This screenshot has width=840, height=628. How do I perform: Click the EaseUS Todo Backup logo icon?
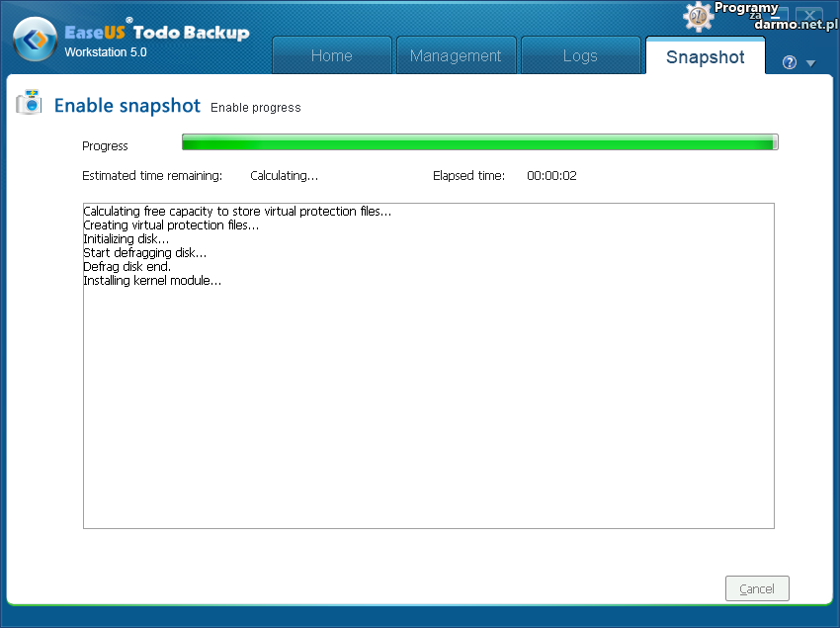[36, 41]
